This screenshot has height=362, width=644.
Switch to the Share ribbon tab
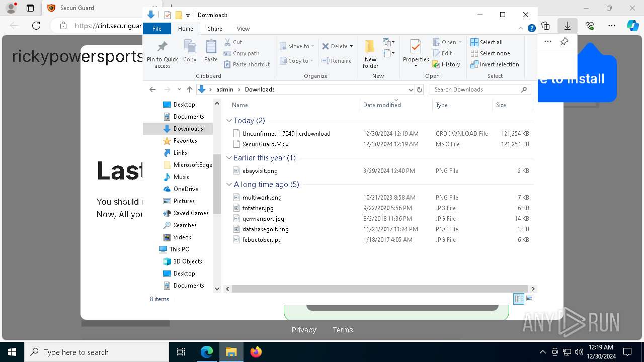point(215,29)
